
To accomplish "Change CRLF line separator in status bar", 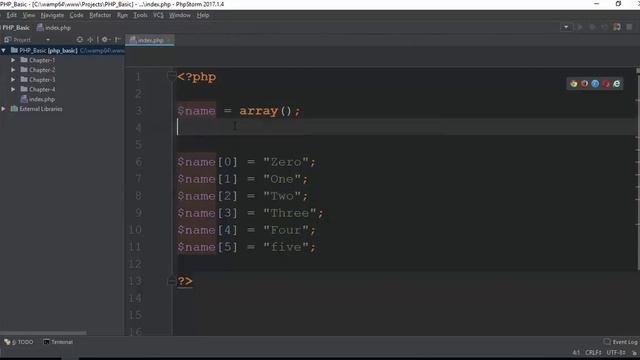I will pyautogui.click(x=593, y=353).
